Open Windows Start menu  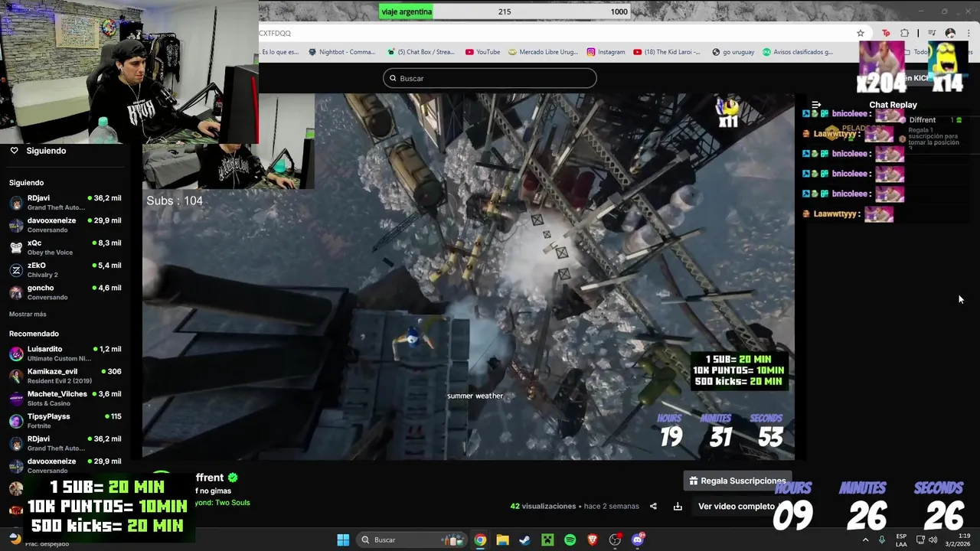(343, 540)
